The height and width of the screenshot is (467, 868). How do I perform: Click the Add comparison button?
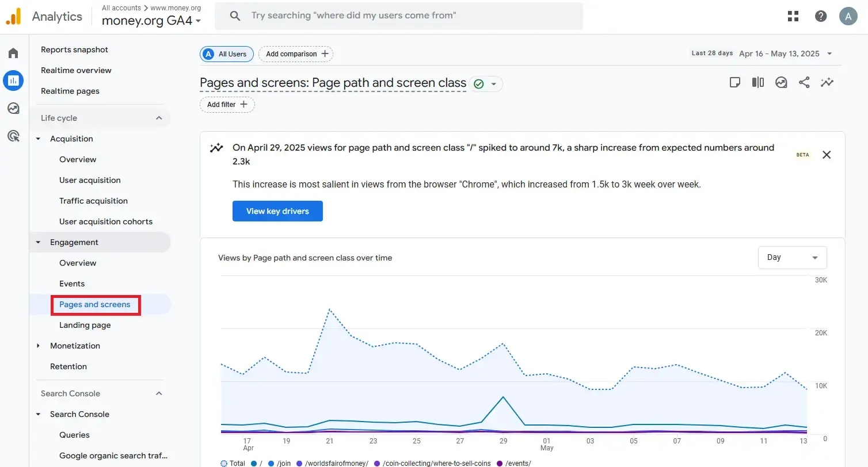click(x=296, y=54)
